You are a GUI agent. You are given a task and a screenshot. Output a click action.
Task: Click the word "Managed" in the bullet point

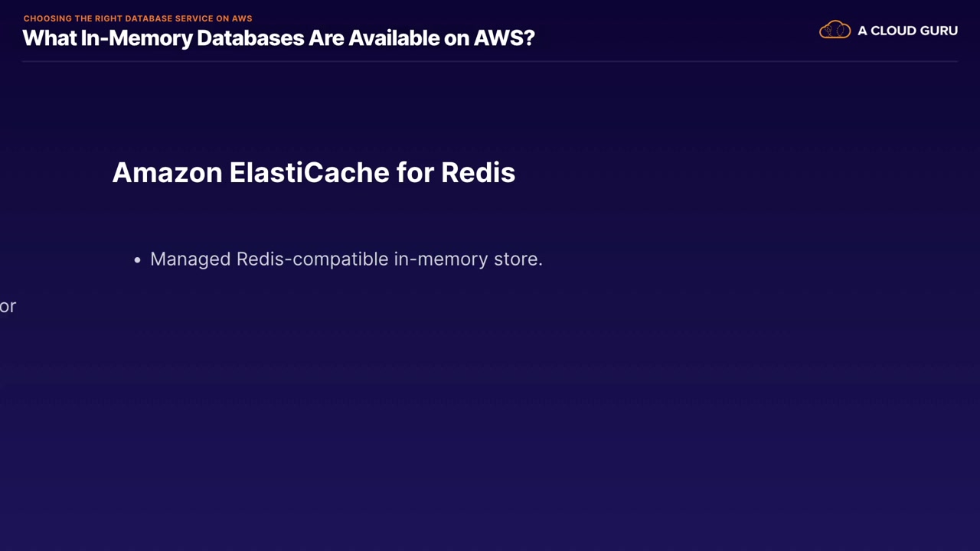[190, 259]
